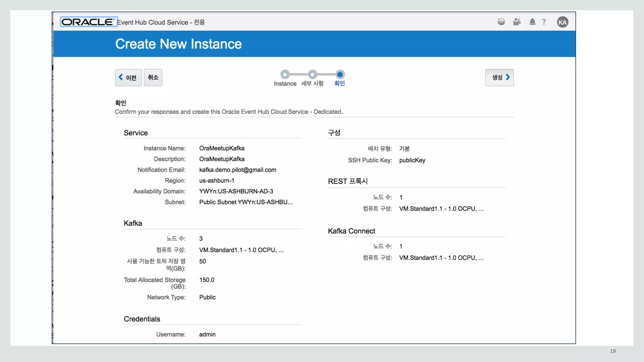The width and height of the screenshot is (644, 362).
Task: Click the 확인 step label
Action: point(340,84)
